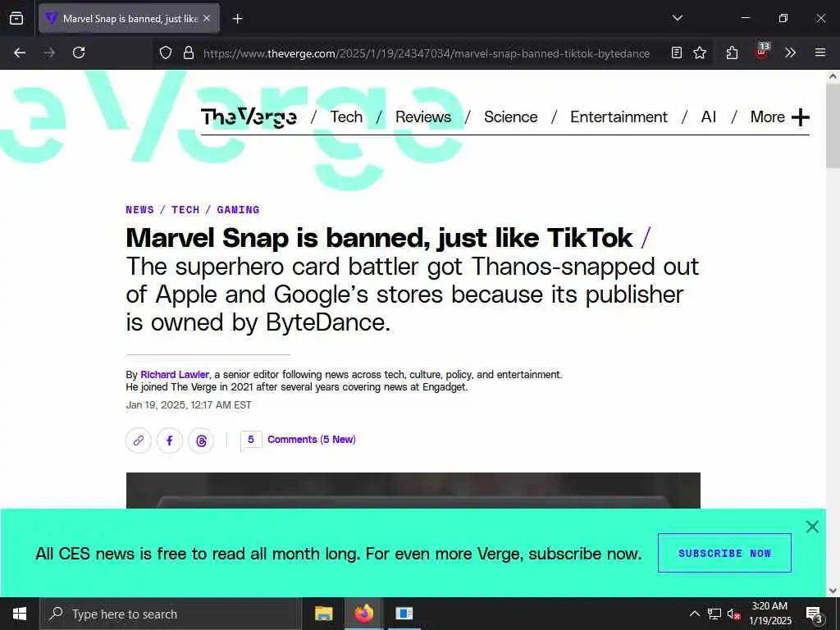The height and width of the screenshot is (630, 840).
Task: Dismiss the CES subscription banner
Action: 812,527
